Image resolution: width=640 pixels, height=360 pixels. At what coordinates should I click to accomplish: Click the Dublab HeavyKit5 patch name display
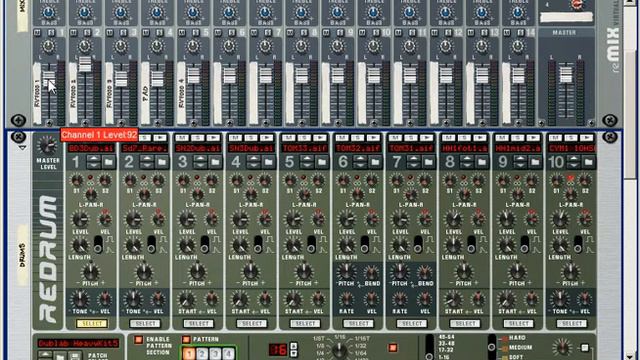78,343
